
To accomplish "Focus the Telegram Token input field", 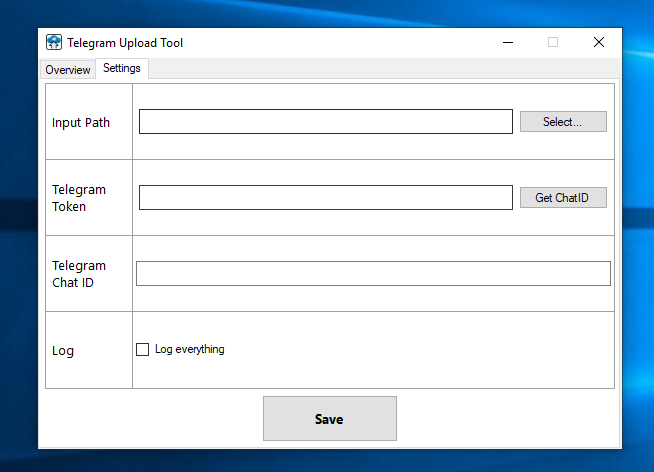I will (x=326, y=198).
